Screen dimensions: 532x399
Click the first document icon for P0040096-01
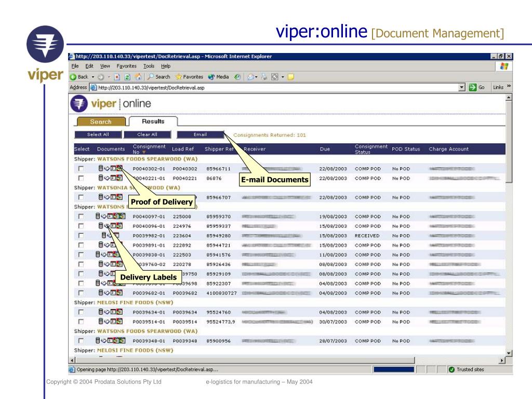click(101, 225)
